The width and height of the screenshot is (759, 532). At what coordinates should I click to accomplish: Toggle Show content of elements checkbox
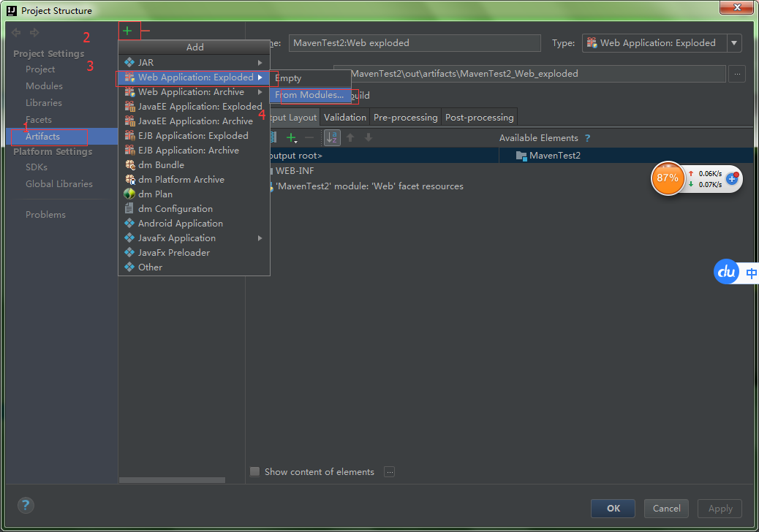point(255,471)
